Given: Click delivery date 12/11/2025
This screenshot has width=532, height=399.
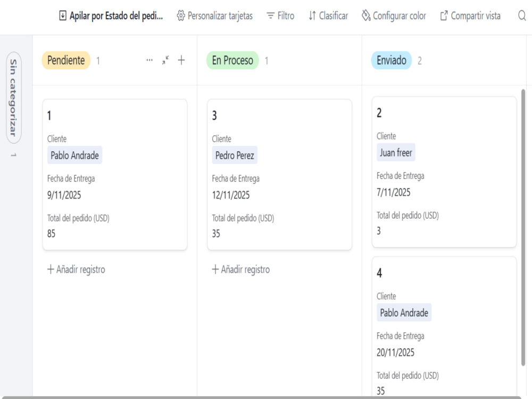Looking at the screenshot, I should (231, 195).
